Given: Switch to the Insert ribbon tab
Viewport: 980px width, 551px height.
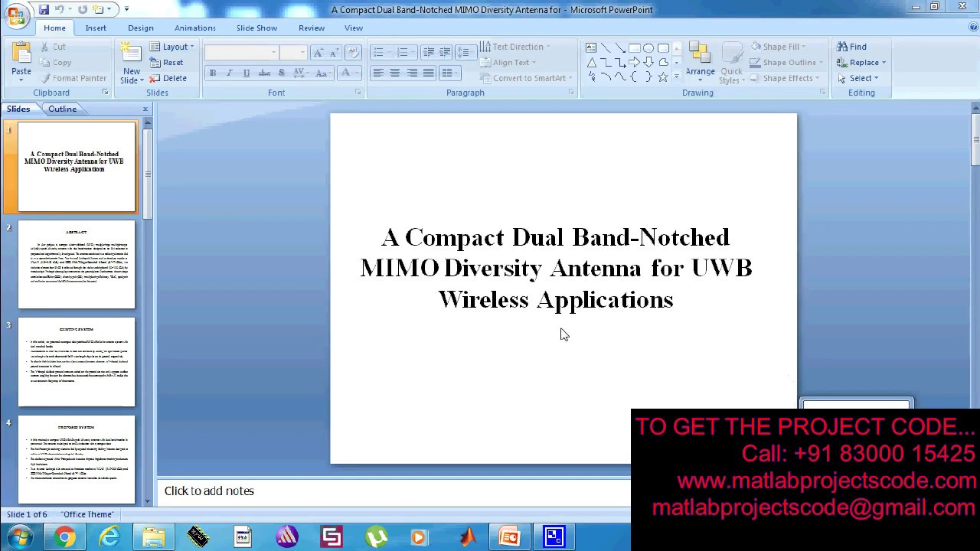Looking at the screenshot, I should [x=96, y=28].
